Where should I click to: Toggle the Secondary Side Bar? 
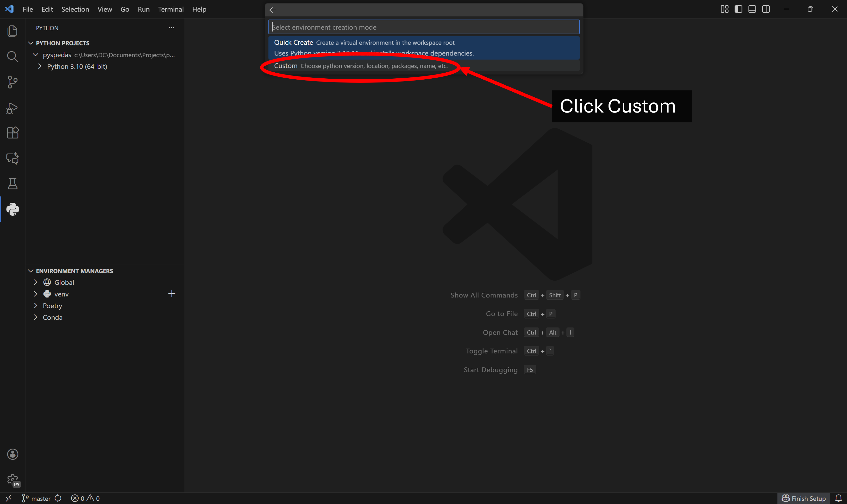(766, 9)
